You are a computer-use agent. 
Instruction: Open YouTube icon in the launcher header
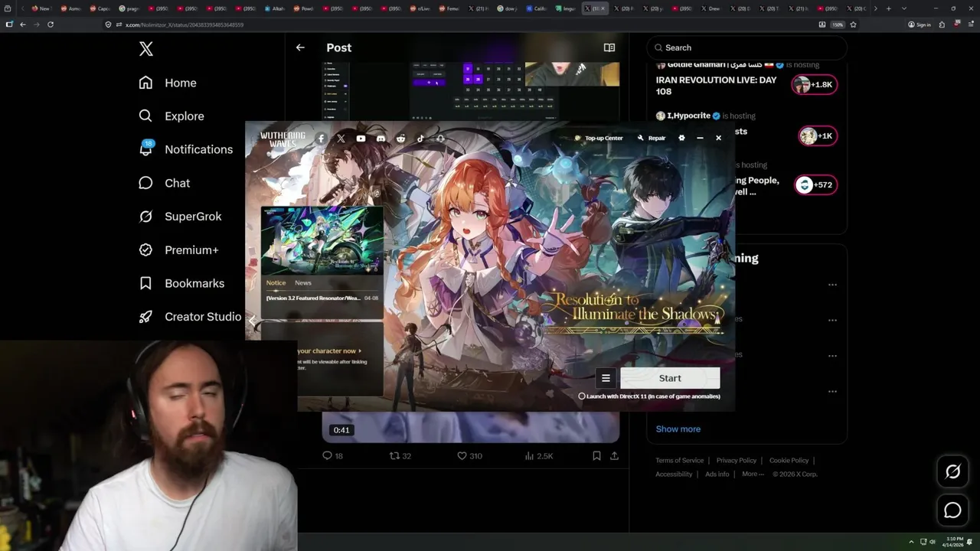coord(361,139)
